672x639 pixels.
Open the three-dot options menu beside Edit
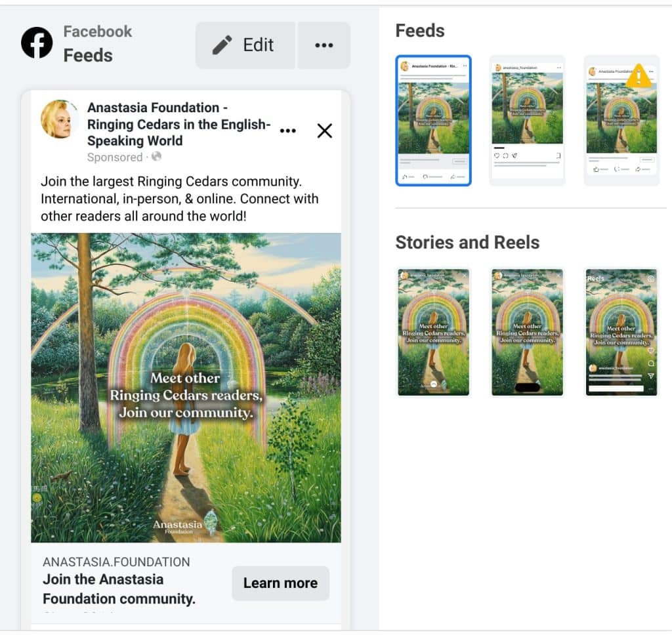(324, 45)
